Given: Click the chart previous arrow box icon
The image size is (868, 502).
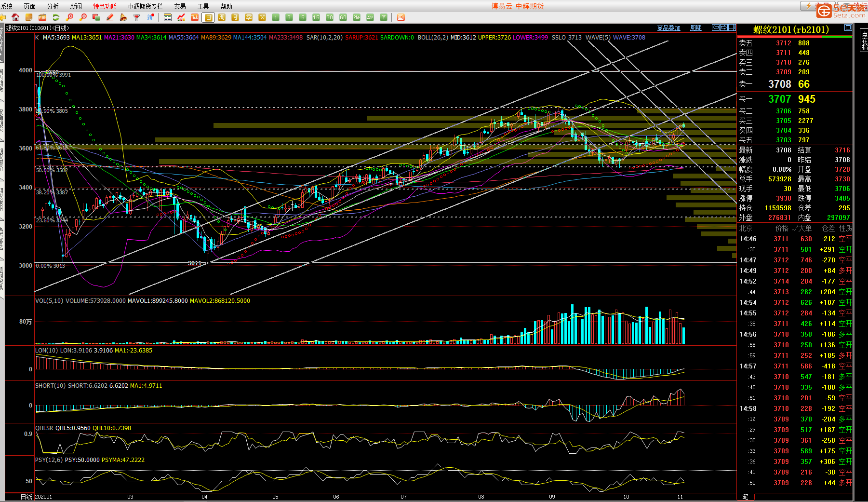Looking at the screenshot, I should 716,27.
